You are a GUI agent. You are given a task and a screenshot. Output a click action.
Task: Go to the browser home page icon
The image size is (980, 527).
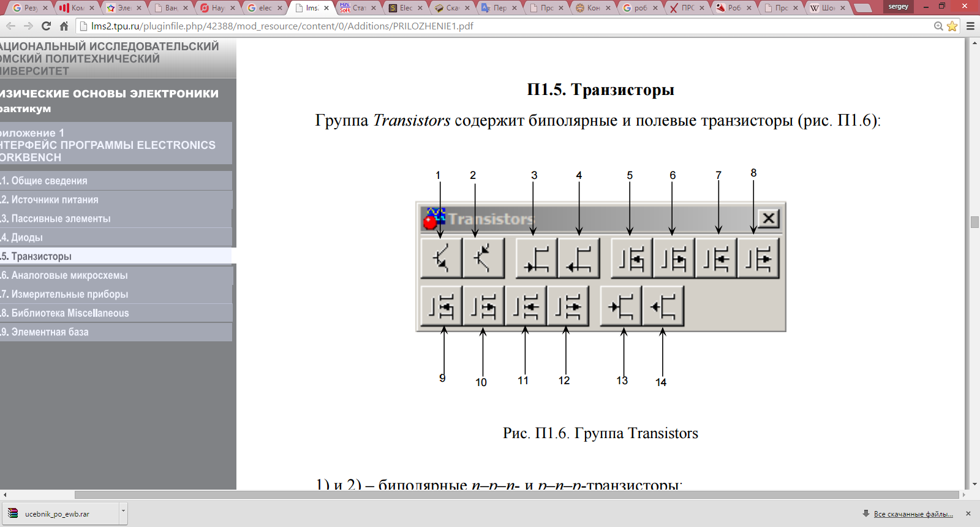(x=64, y=26)
